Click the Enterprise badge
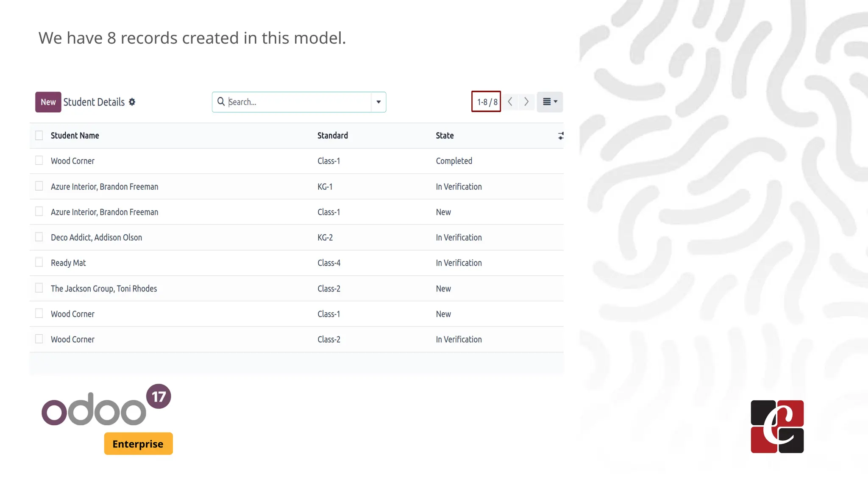 (138, 444)
